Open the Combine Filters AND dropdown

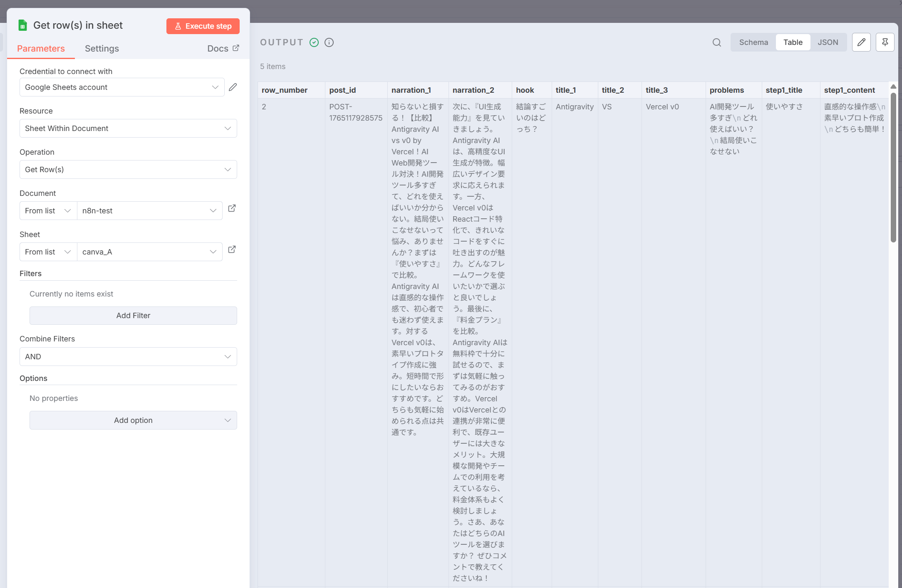(x=128, y=357)
